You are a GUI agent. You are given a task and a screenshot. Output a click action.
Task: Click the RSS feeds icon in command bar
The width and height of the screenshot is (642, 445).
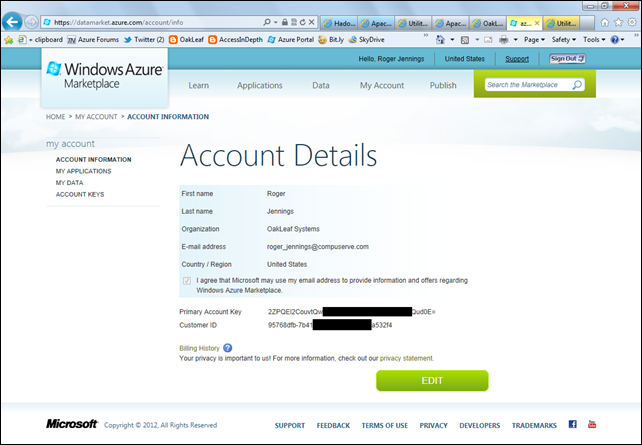[x=465, y=40]
